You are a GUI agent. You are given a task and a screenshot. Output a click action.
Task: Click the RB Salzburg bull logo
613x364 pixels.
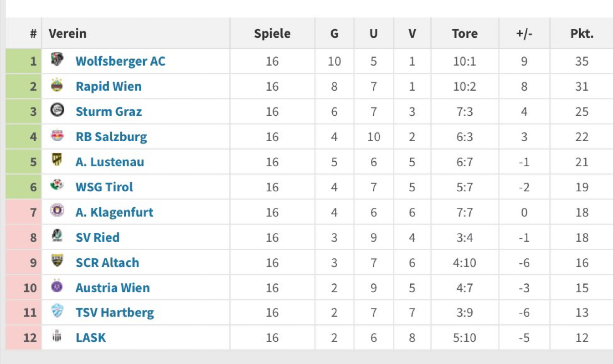[57, 136]
